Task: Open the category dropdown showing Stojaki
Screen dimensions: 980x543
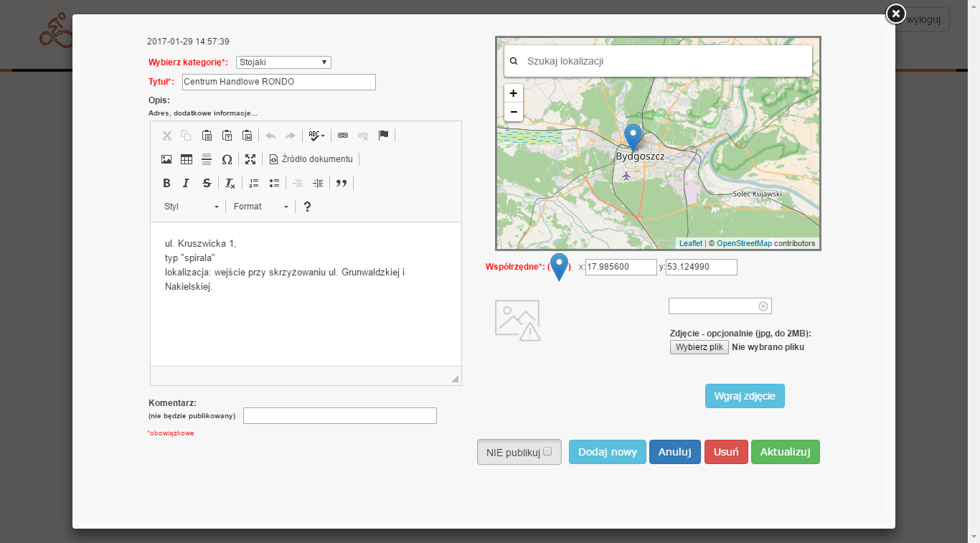Action: click(x=283, y=62)
